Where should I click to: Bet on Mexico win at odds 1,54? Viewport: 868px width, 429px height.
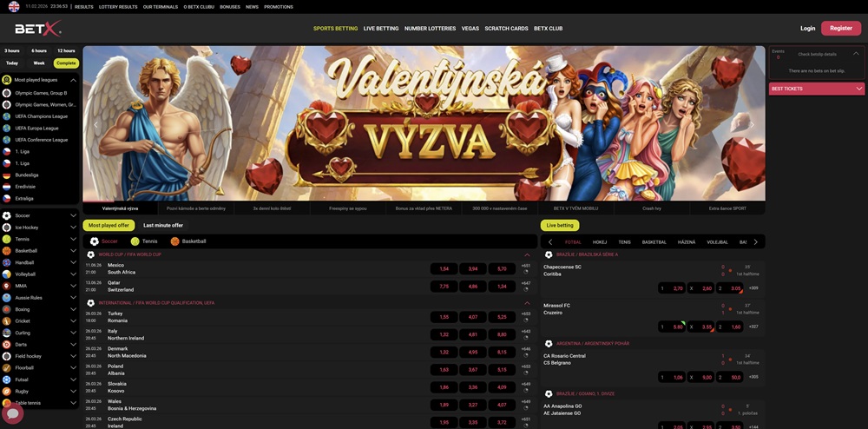[444, 268]
